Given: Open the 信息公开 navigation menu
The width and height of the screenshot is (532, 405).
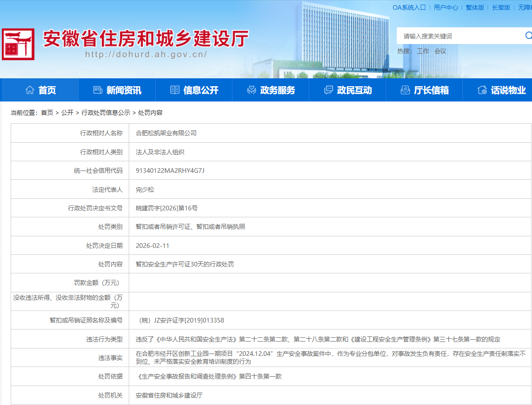Looking at the screenshot, I should click(194, 90).
